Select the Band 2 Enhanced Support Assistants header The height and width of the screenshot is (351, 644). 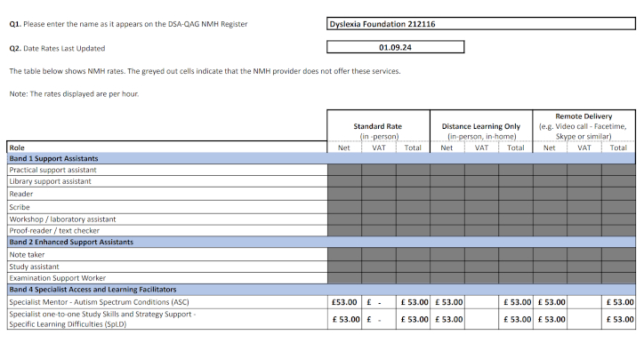(321, 243)
